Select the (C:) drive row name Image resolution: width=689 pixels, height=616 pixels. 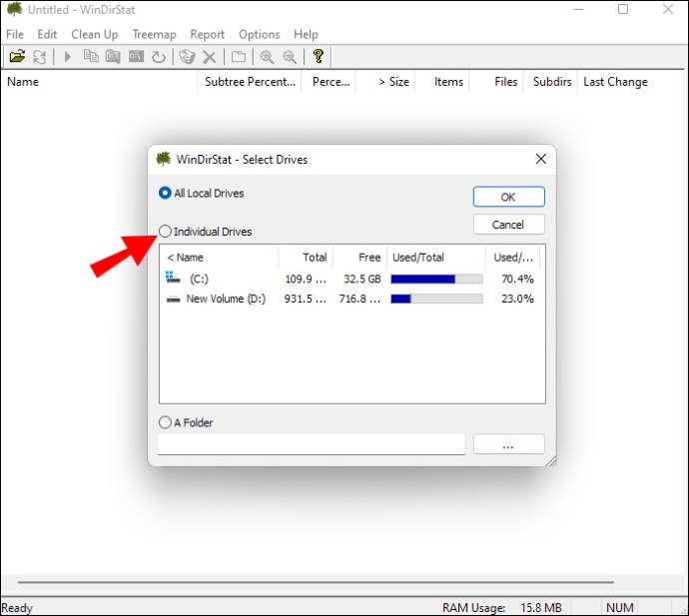199,279
